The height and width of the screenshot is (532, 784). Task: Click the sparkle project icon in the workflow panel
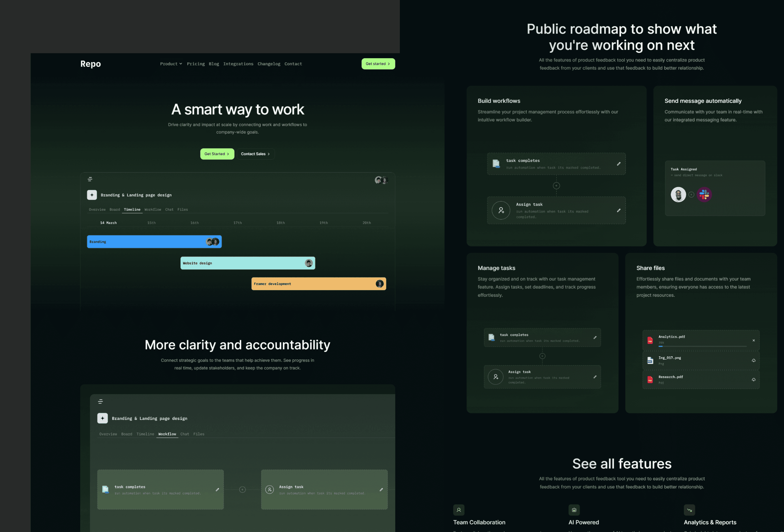pos(102,418)
